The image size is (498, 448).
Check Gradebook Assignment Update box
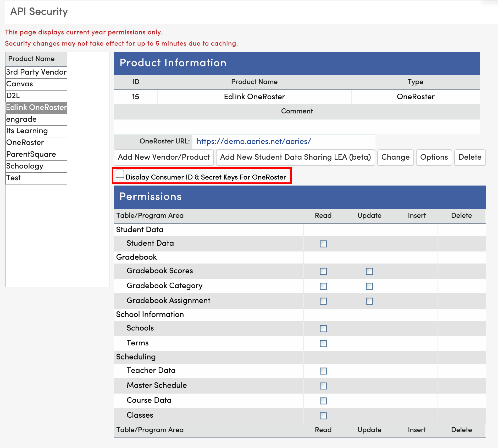[369, 301]
